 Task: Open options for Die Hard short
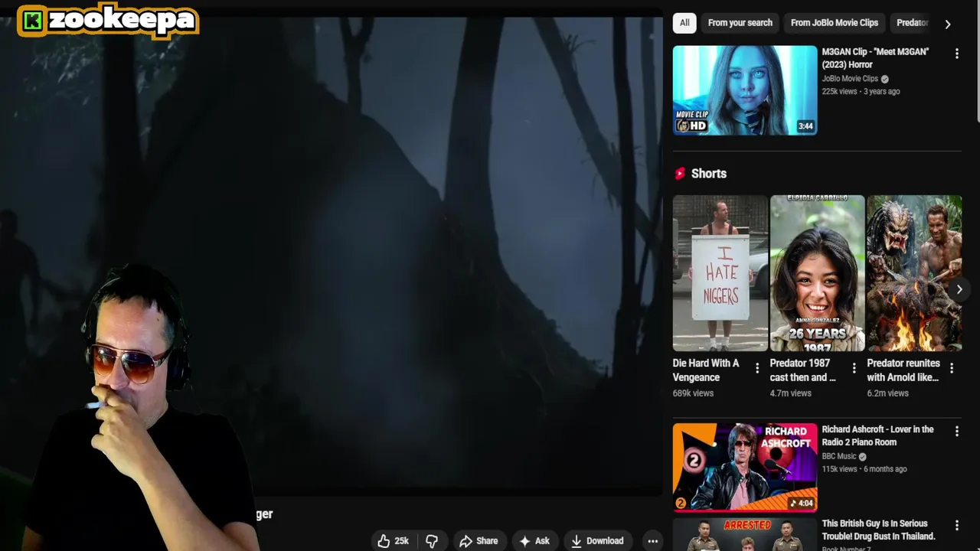(757, 368)
